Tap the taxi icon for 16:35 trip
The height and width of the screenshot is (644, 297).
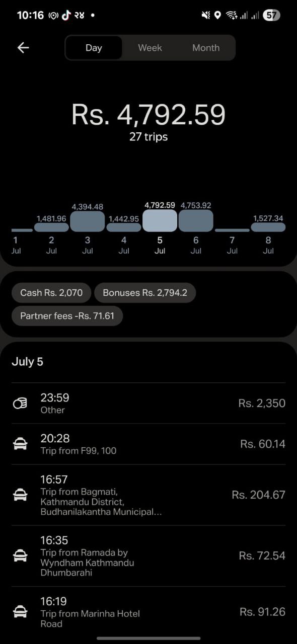(x=20, y=556)
